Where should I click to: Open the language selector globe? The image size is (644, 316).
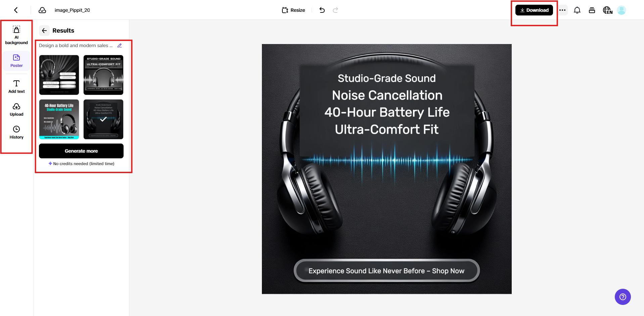point(607,10)
